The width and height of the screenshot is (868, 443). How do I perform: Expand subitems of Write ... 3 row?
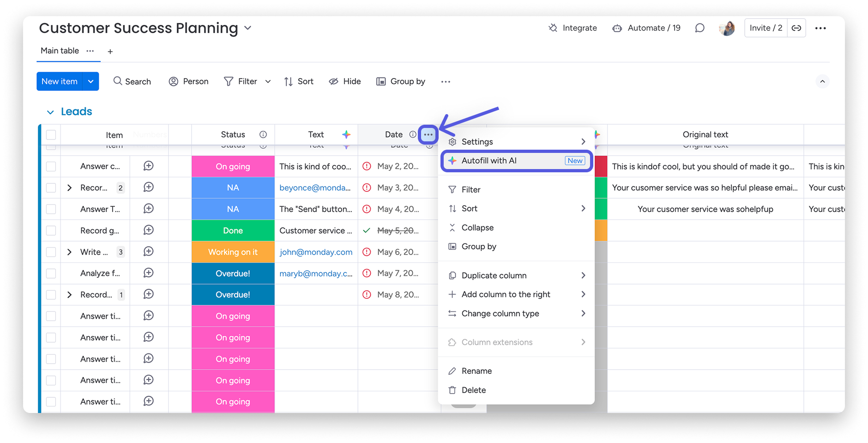pyautogui.click(x=69, y=252)
